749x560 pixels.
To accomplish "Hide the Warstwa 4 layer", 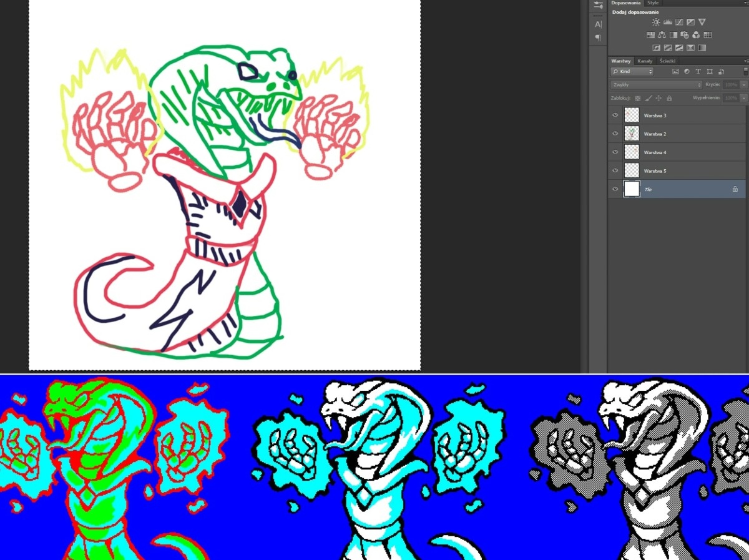I will pos(615,152).
